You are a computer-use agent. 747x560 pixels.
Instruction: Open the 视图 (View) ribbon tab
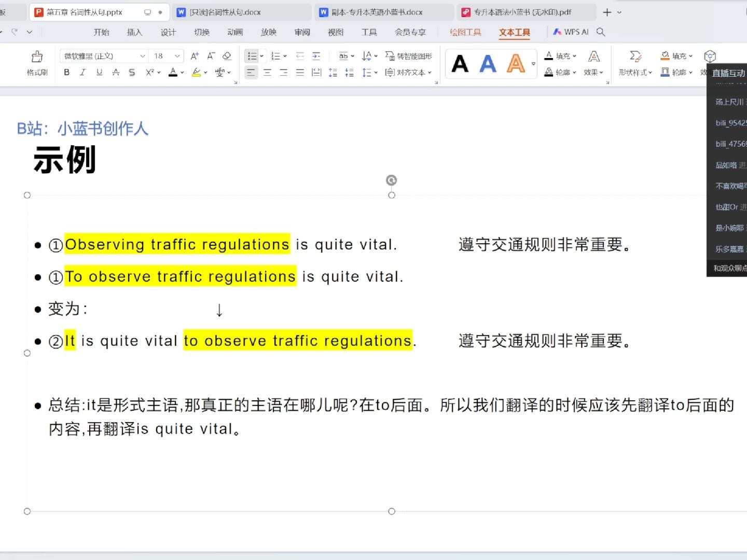click(x=336, y=32)
